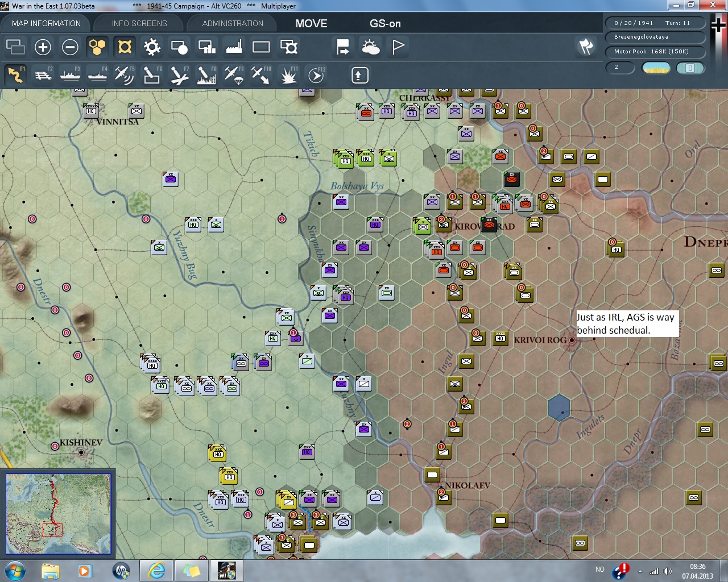Click the weather indicator swatch in info panel
Image resolution: width=728 pixels, height=582 pixels.
coord(656,68)
